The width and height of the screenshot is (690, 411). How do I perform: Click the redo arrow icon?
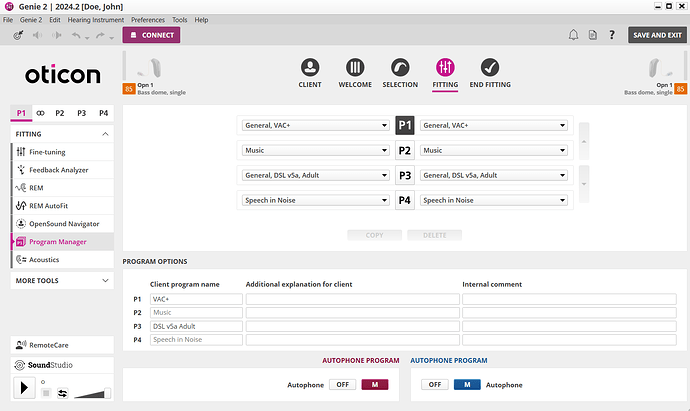(100, 35)
